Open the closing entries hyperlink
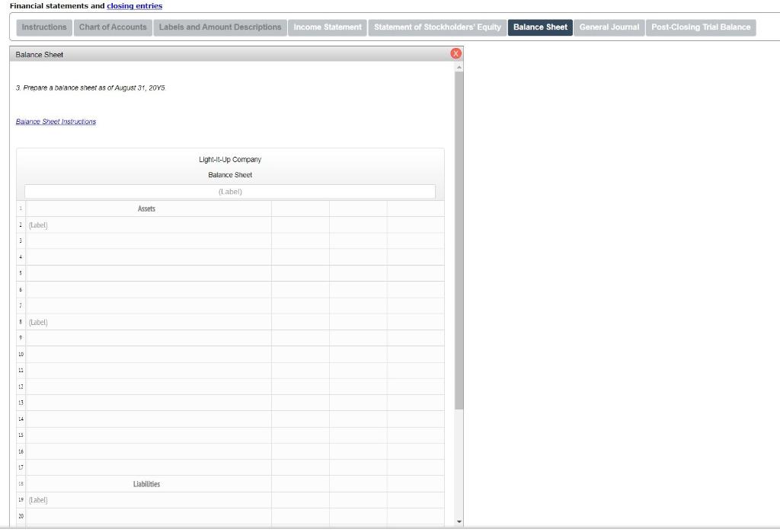This screenshot has height=532, width=780. [x=134, y=5]
